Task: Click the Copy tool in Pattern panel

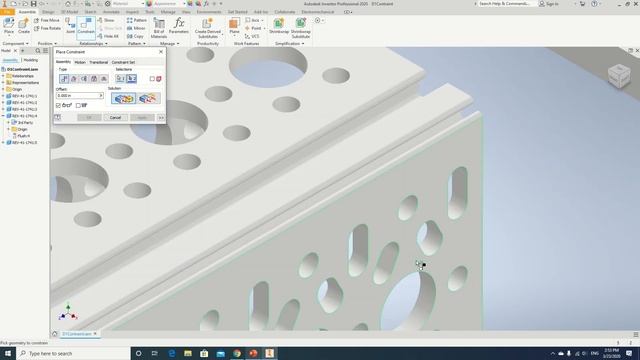Action: (x=135, y=36)
